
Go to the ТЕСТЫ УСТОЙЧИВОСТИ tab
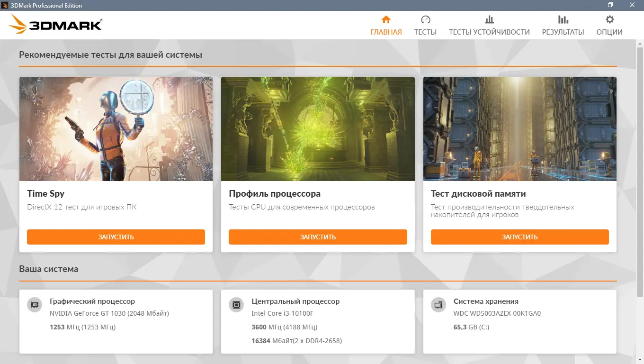pyautogui.click(x=489, y=26)
